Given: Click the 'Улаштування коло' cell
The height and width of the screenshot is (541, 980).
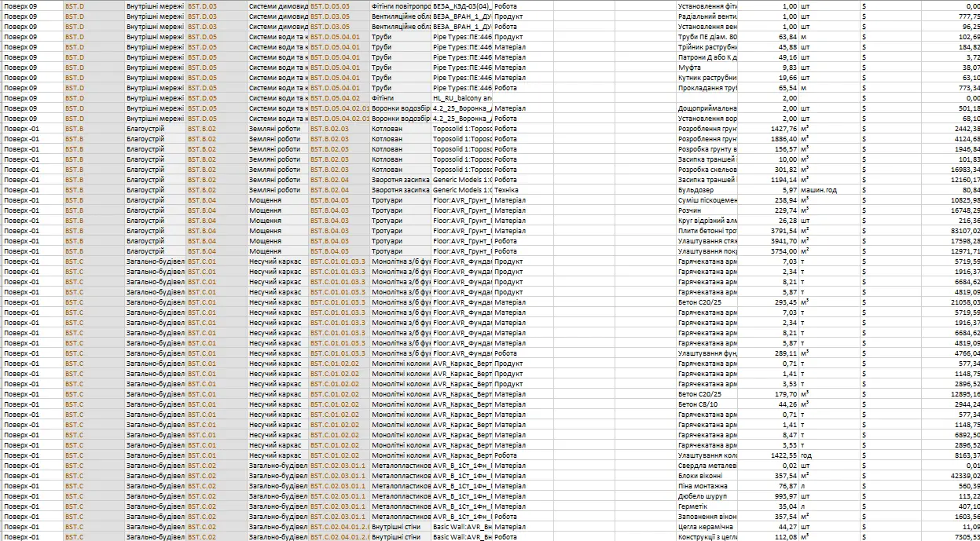Looking at the screenshot, I should point(707,455).
